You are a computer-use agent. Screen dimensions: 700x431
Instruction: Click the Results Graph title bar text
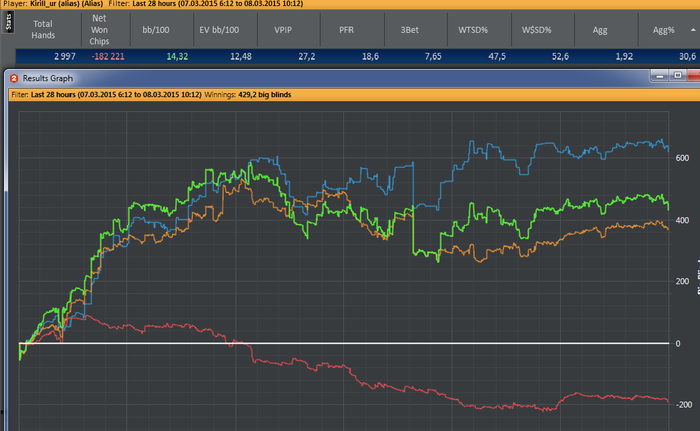(47, 78)
